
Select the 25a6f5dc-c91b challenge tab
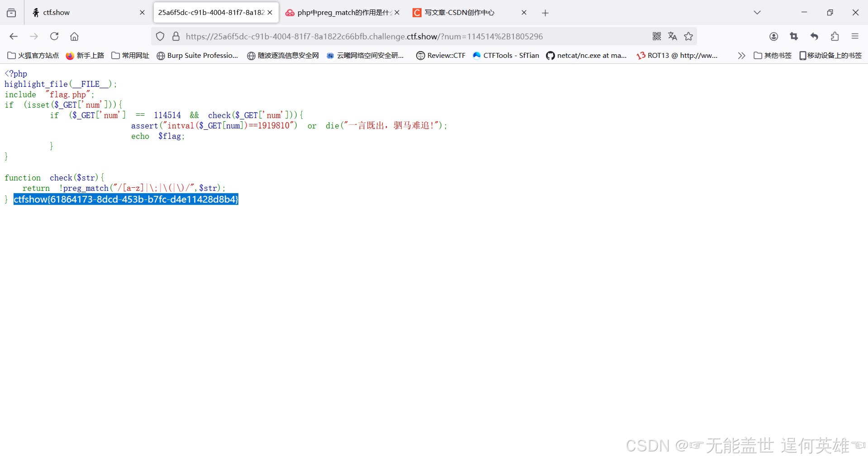[x=216, y=13]
